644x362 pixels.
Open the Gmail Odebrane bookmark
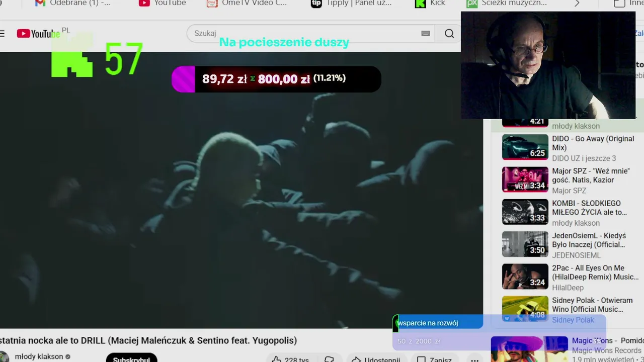(73, 3)
